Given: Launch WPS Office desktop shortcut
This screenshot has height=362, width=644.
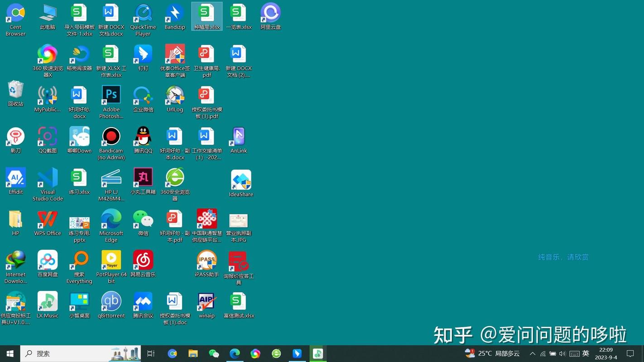Looking at the screenshot, I should (x=48, y=219).
